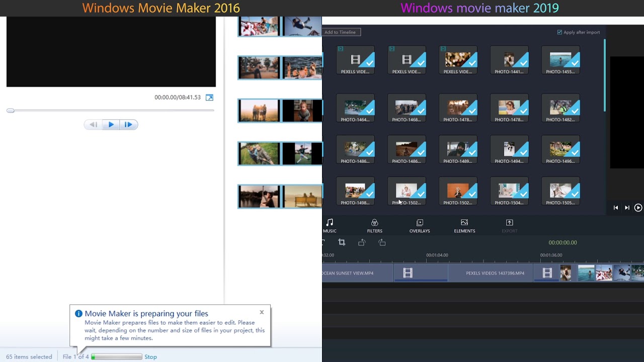Screen dimensions: 644x362
Task: Open the OVERLAYS tab
Action: coord(420,226)
